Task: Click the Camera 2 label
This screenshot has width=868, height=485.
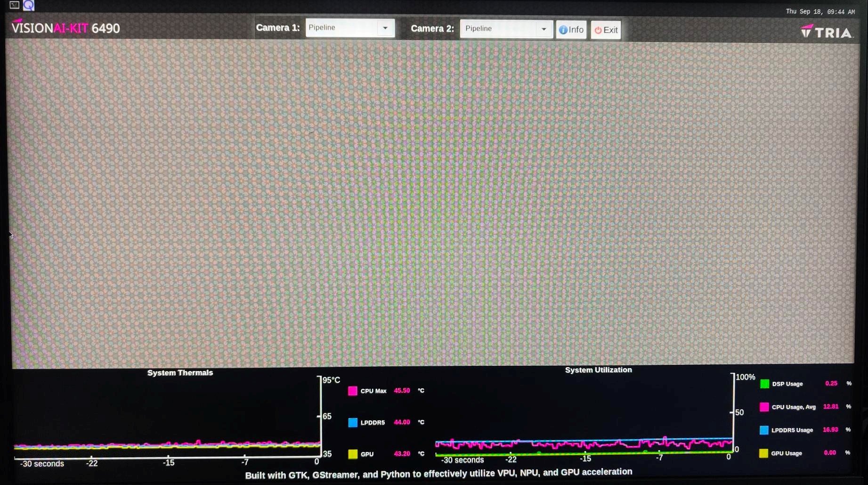Action: click(432, 29)
